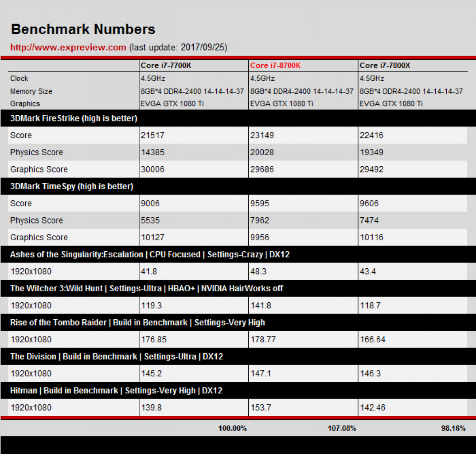This screenshot has width=476, height=454.
Task: Click the Graphics row label
Action: [x=25, y=104]
